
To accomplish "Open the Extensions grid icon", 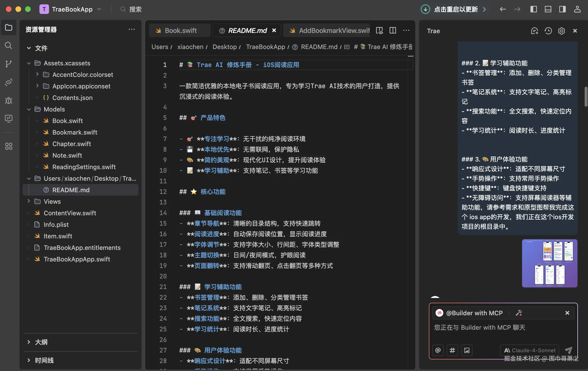I will click(9, 146).
